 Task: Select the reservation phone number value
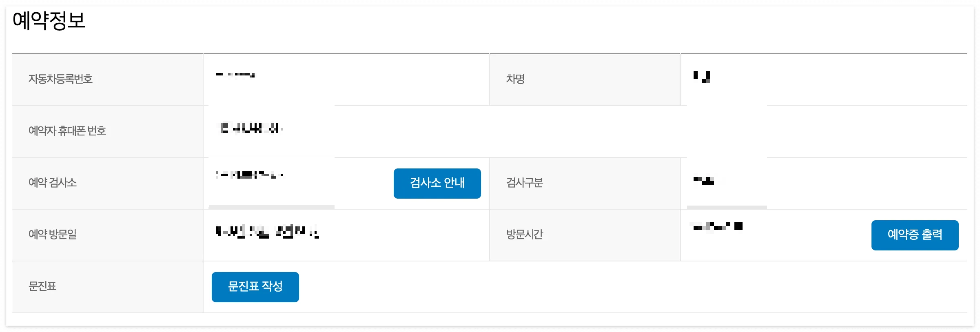(x=249, y=128)
